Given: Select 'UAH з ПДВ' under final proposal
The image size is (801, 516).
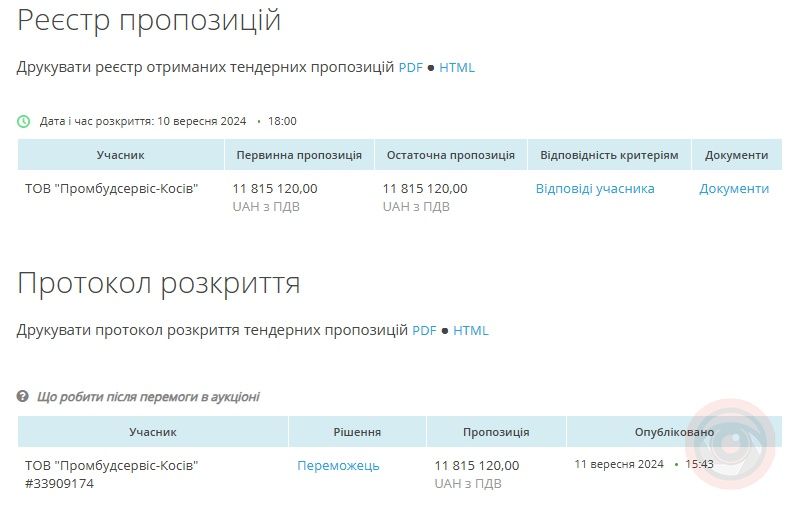Looking at the screenshot, I should 416,206.
